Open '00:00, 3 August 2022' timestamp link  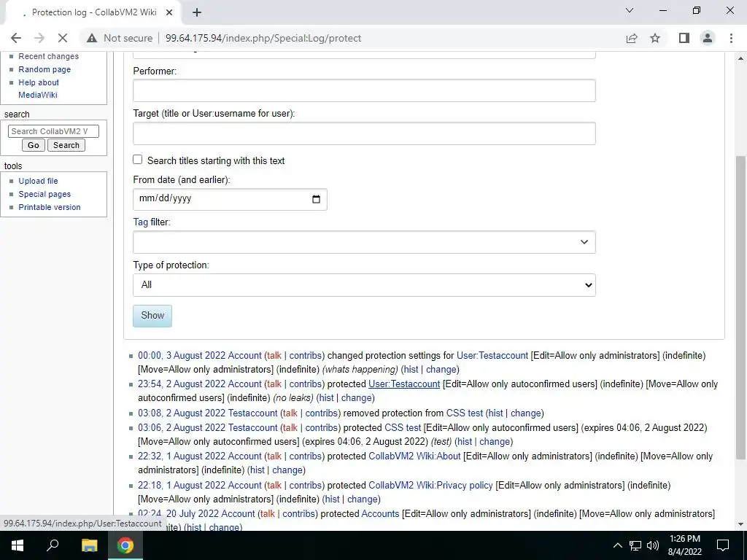click(x=182, y=355)
